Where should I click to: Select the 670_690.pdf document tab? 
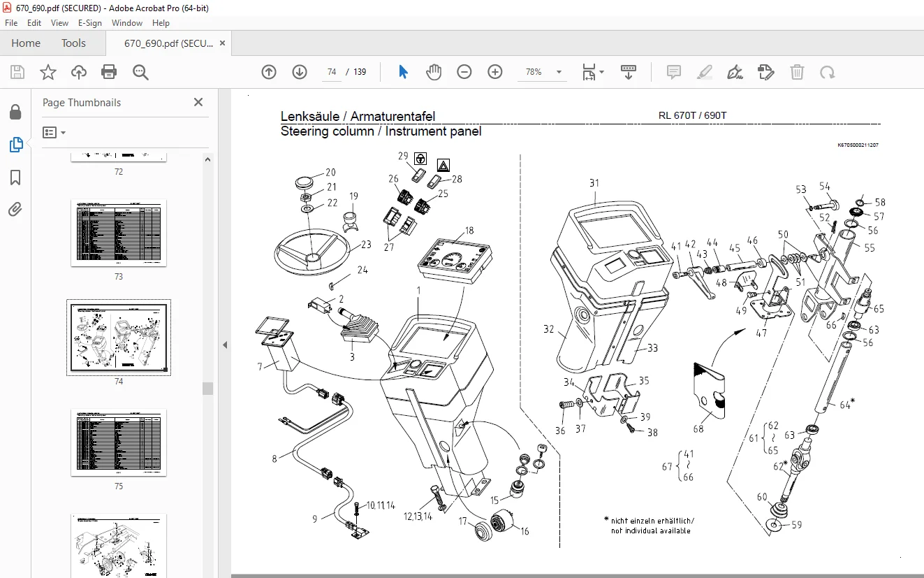click(x=168, y=43)
